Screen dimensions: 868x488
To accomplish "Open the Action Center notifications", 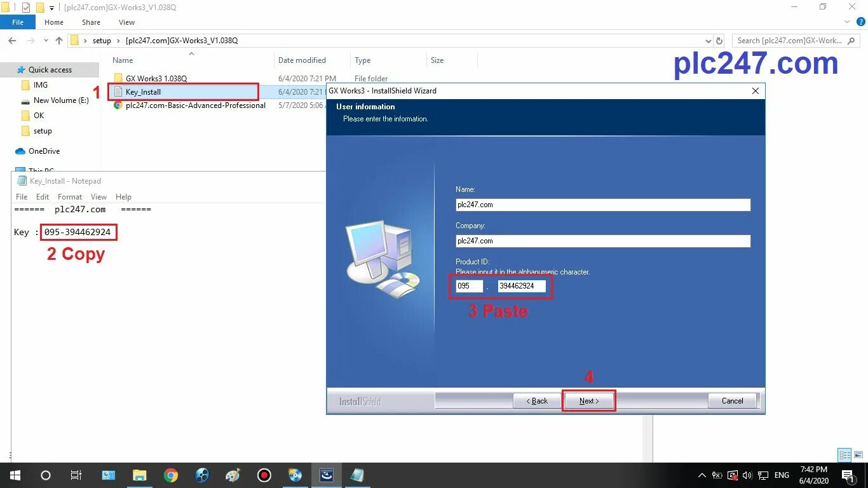I will [848, 475].
